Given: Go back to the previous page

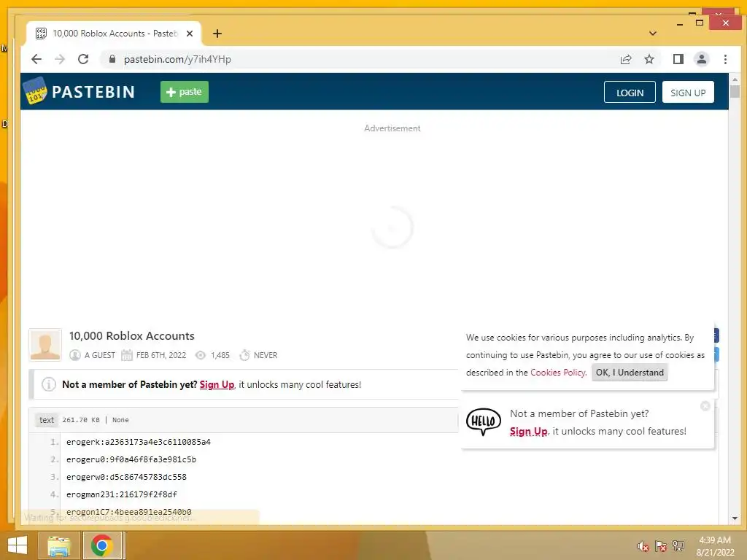Looking at the screenshot, I should point(36,59).
